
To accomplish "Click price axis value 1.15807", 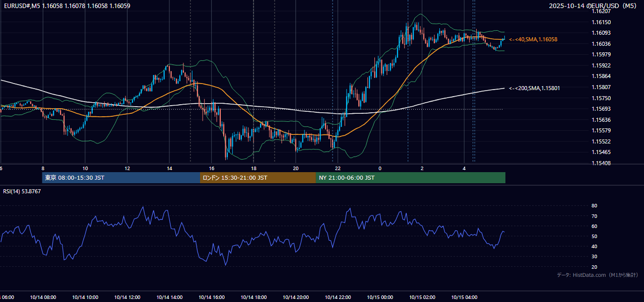I will point(601,87).
